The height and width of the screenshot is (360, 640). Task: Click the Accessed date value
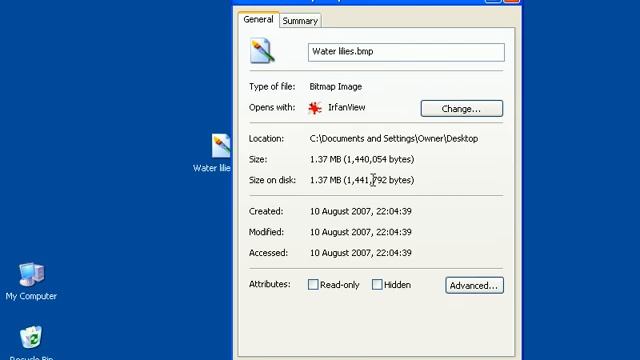(x=360, y=253)
